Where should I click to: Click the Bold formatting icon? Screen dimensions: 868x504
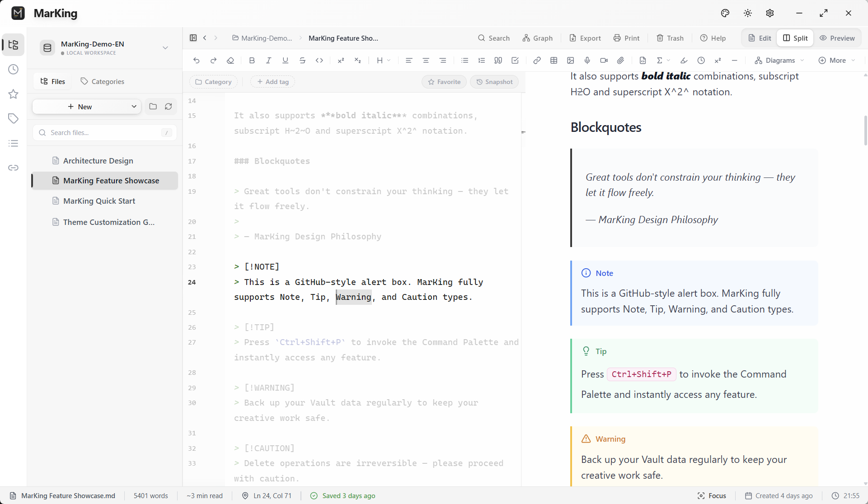tap(252, 61)
